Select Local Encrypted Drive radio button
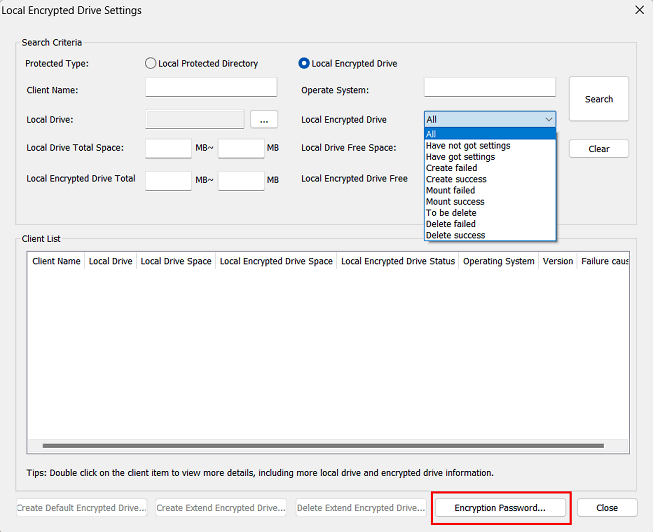Screen dimensions: 653x532 coord(304,63)
